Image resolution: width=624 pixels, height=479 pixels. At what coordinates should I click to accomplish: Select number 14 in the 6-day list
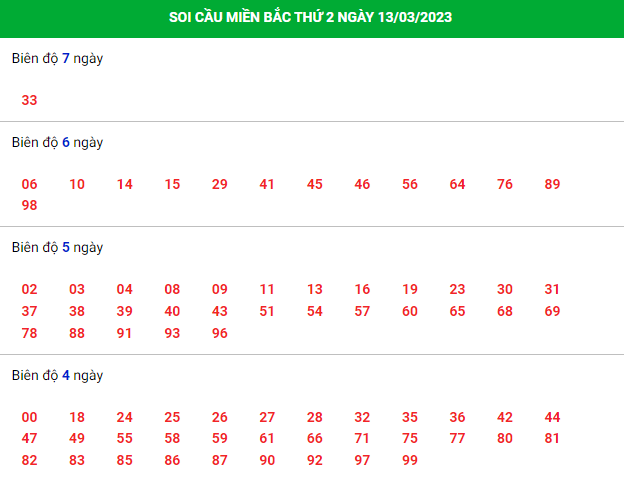click(125, 184)
